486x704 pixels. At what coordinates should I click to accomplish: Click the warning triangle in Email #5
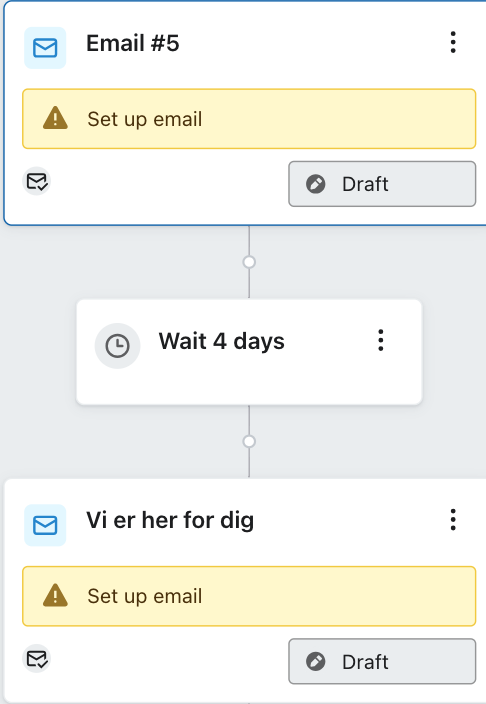point(55,118)
